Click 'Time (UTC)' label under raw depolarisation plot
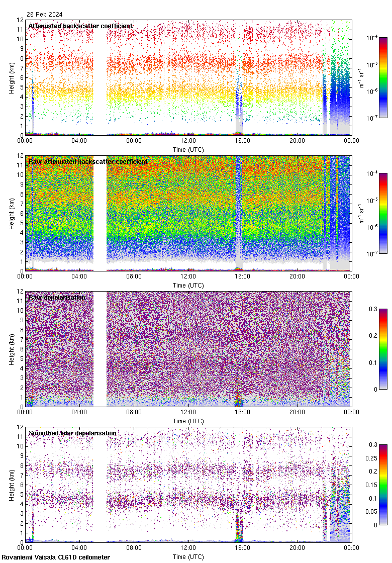This screenshot has width=392, height=563. (188, 421)
